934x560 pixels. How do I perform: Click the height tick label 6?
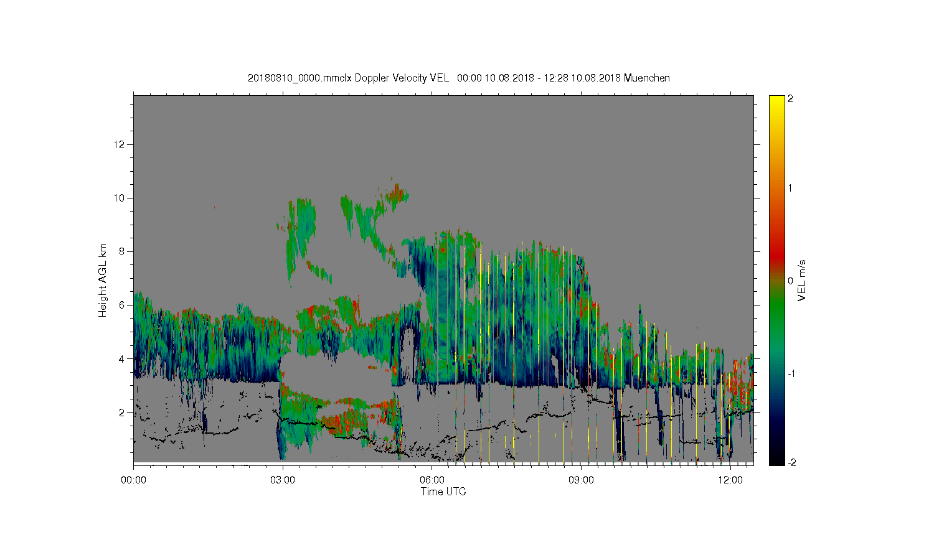tap(123, 305)
